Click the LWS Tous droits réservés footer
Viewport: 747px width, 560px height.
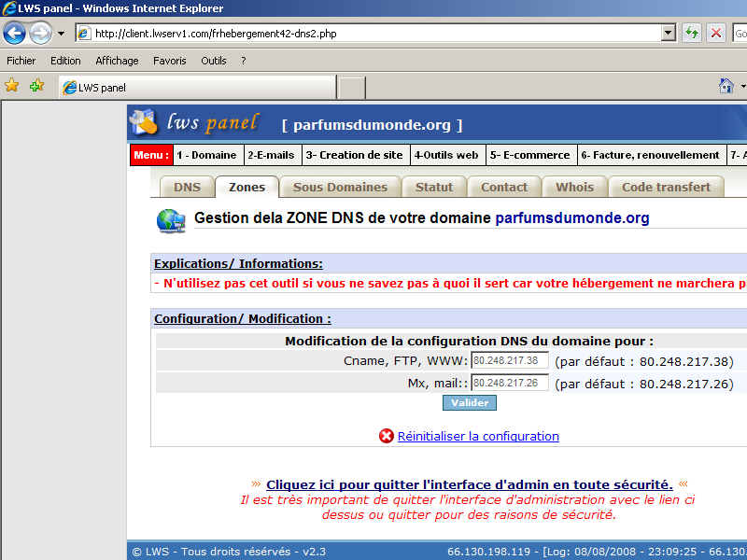[229, 552]
